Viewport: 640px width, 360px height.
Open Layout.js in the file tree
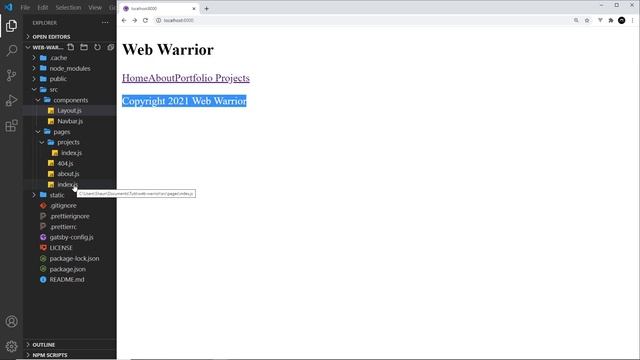coord(70,111)
